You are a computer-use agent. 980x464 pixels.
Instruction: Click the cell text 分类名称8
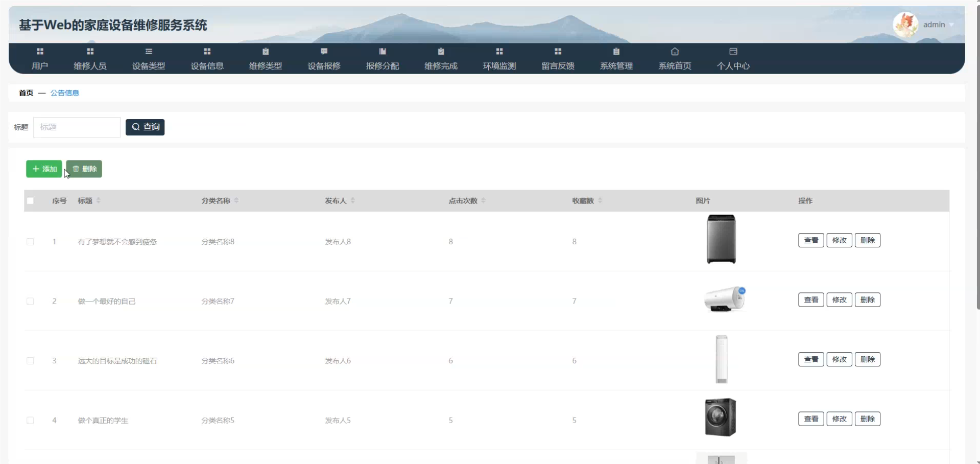coord(218,242)
